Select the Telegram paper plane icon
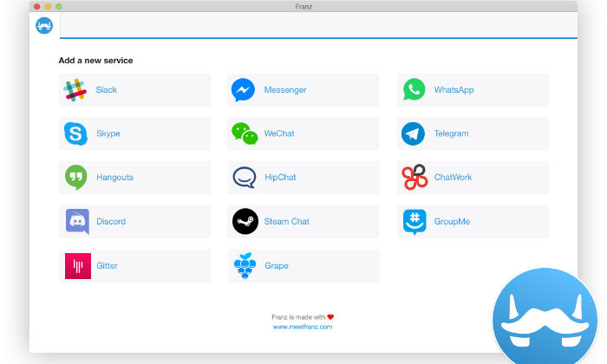 [414, 133]
